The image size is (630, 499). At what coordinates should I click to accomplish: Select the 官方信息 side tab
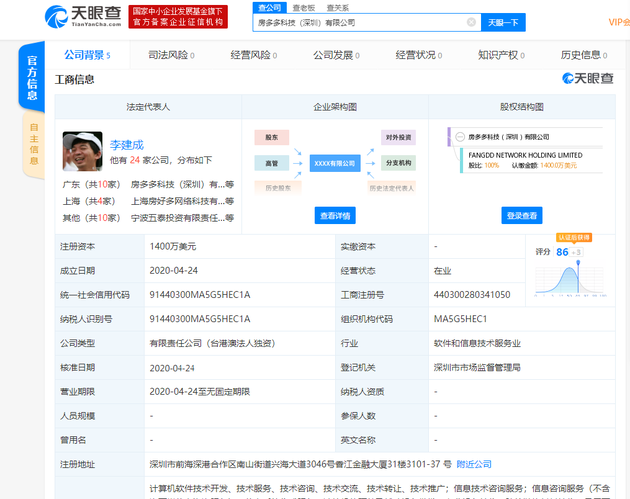point(33,78)
